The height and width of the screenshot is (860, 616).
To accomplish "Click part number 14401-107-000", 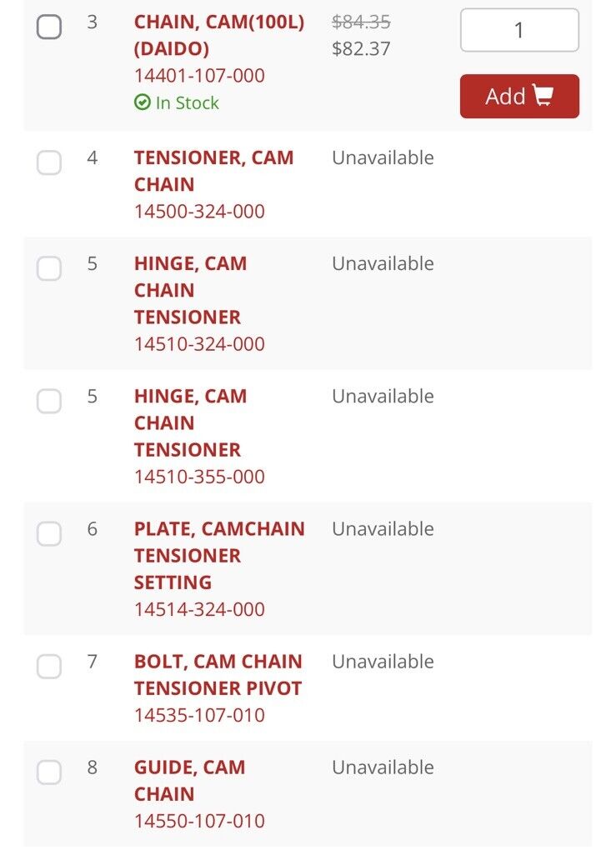I will click(199, 75).
